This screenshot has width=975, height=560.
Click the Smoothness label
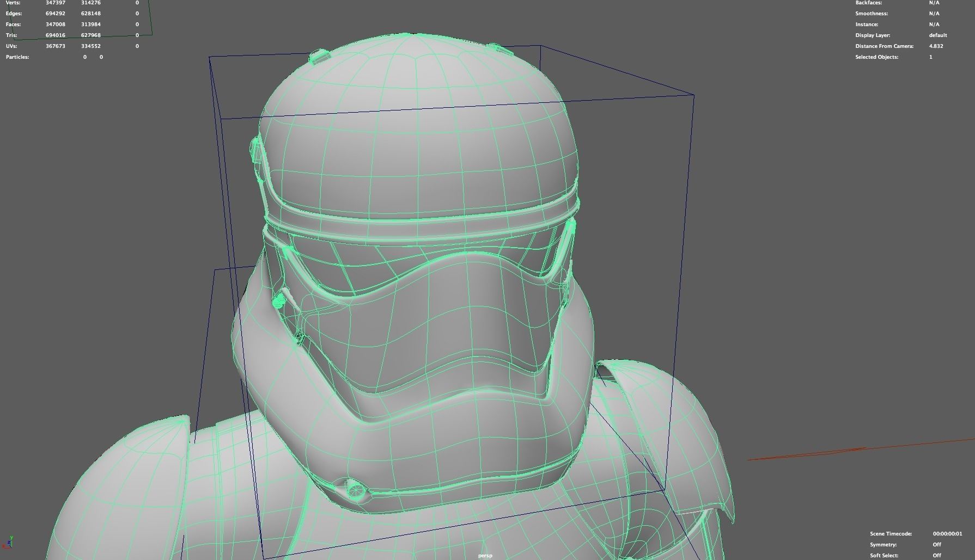(x=872, y=14)
